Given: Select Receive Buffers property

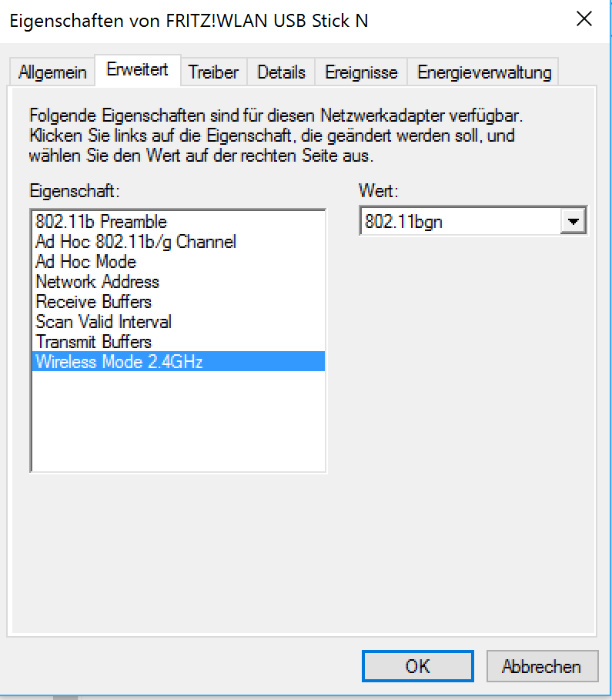Looking at the screenshot, I should pyautogui.click(x=178, y=302).
